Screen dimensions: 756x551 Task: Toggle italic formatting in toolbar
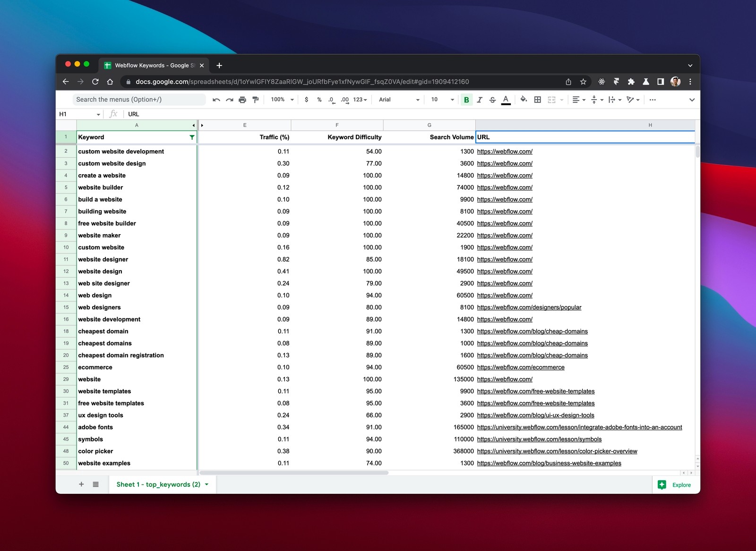pos(480,100)
